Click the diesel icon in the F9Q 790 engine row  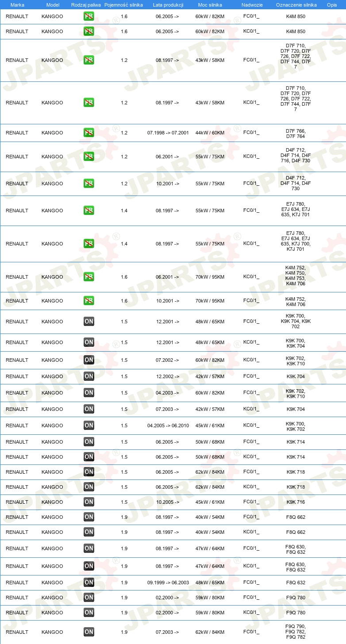click(x=89, y=632)
